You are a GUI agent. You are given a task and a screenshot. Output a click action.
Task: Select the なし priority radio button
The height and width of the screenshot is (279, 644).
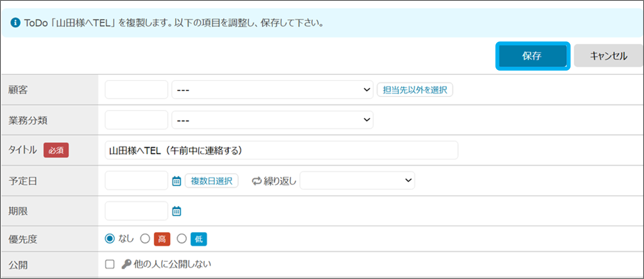coord(110,239)
